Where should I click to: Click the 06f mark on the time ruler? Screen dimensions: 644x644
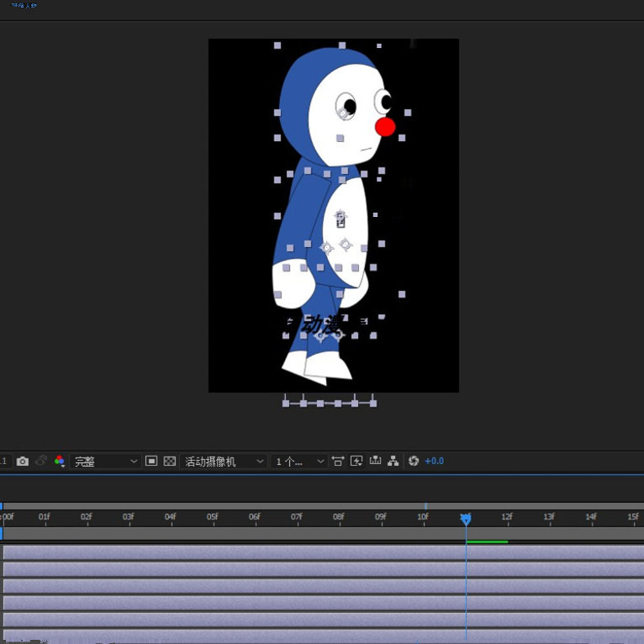pyautogui.click(x=255, y=517)
